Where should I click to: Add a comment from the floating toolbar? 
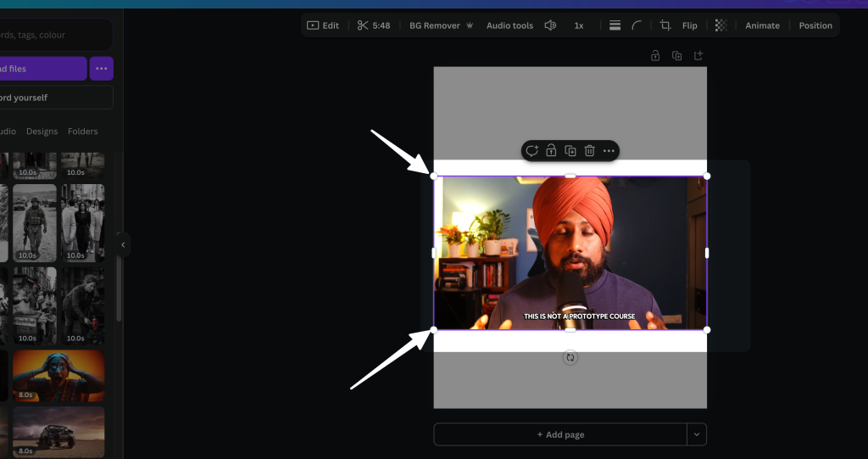tap(531, 151)
